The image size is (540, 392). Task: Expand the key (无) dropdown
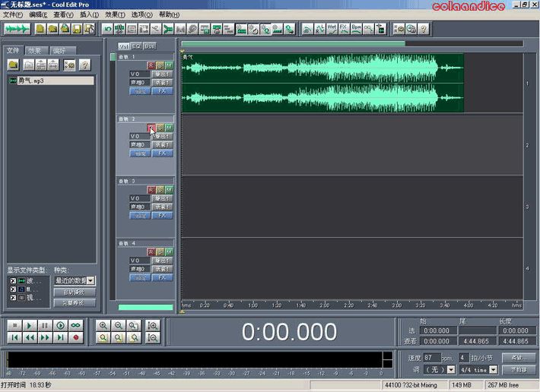pos(451,370)
